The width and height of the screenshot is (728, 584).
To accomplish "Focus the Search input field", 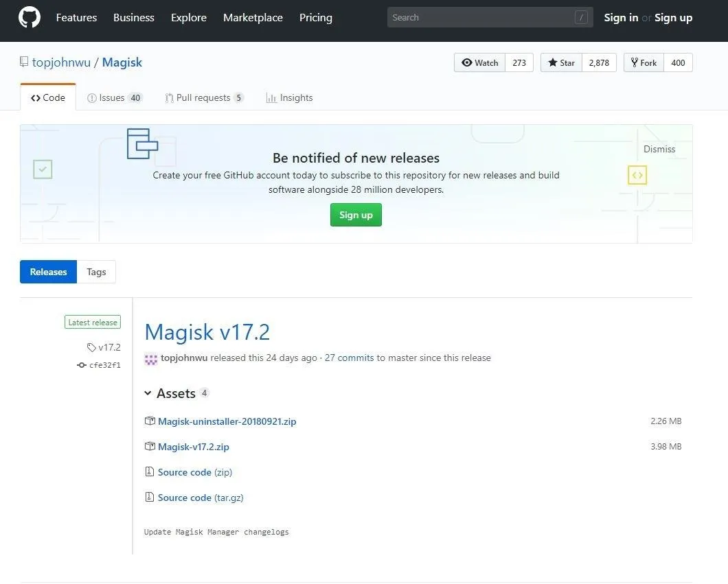I will coord(490,18).
